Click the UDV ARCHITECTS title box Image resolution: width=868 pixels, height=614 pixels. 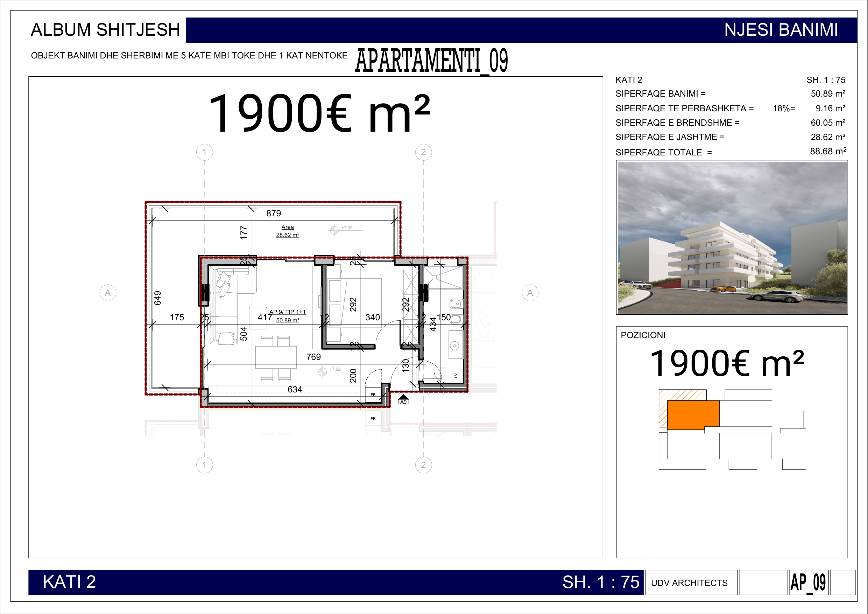tap(691, 582)
